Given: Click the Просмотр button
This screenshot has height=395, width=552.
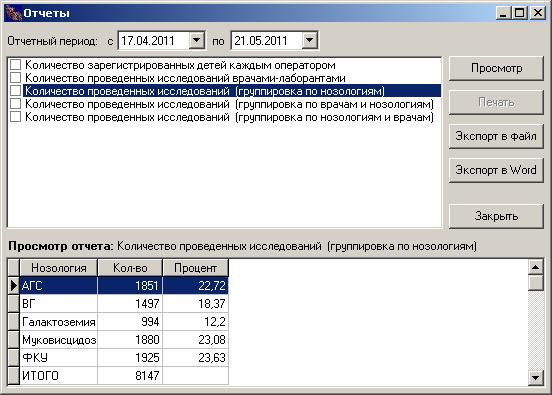Looking at the screenshot, I should pyautogui.click(x=496, y=68).
